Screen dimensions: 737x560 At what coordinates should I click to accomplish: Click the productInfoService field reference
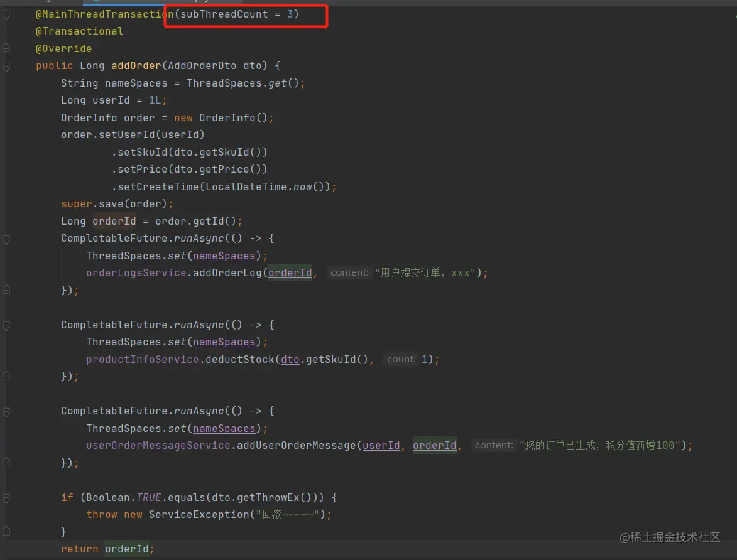(x=143, y=359)
